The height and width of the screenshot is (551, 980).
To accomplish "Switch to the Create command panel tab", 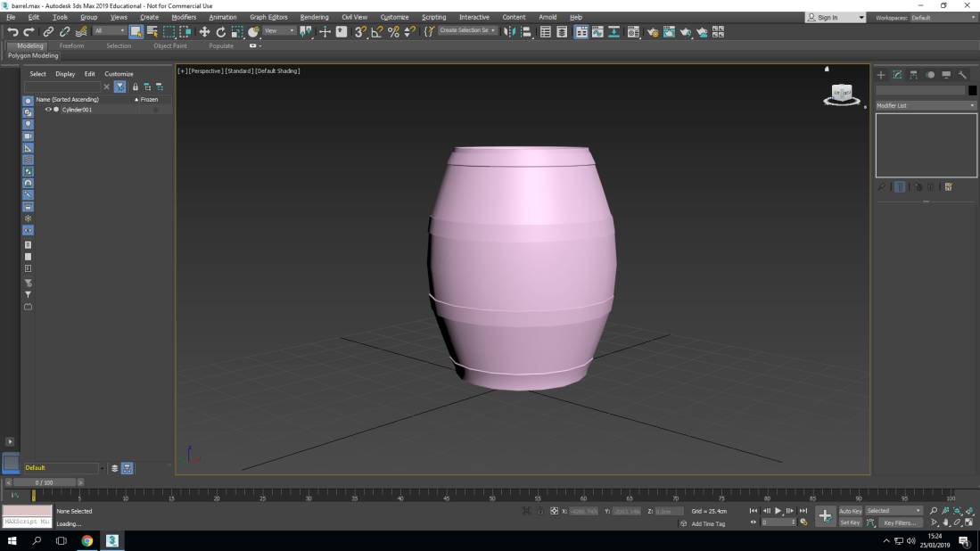I will tap(881, 75).
